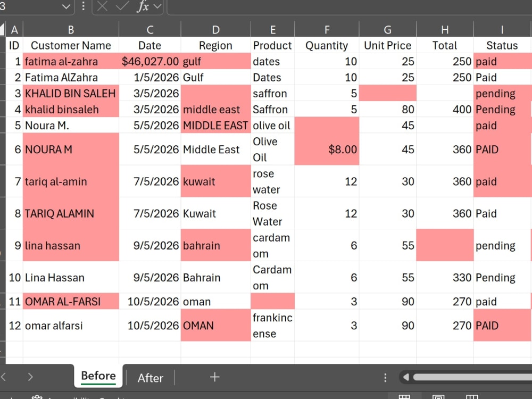Select the lowercase 'kuwait' region cell
The width and height of the screenshot is (532, 399).
point(216,181)
